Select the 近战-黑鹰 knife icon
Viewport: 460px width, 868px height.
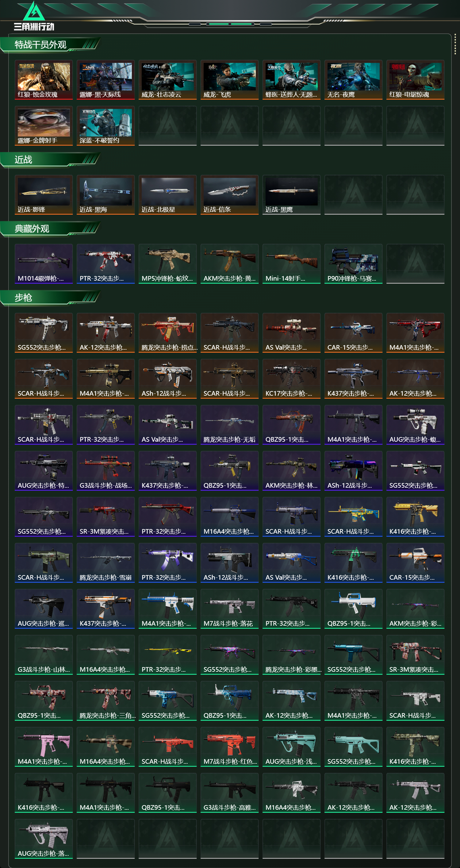pyautogui.click(x=292, y=195)
